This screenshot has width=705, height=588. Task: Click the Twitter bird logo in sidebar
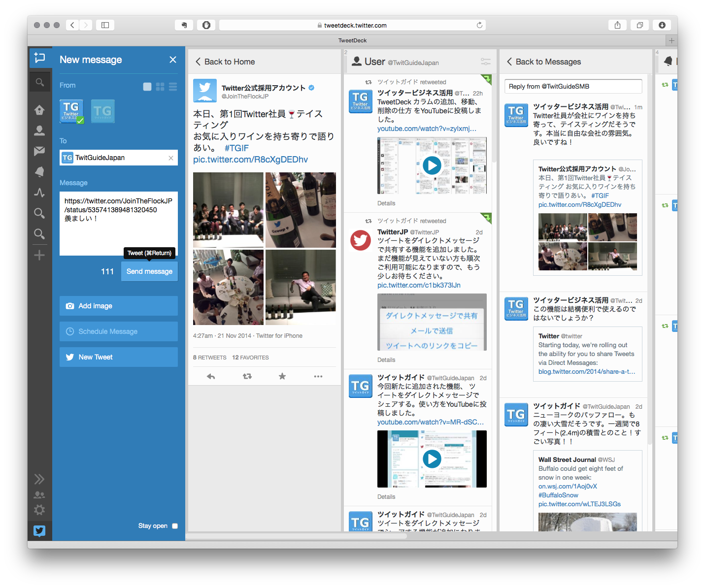click(39, 530)
